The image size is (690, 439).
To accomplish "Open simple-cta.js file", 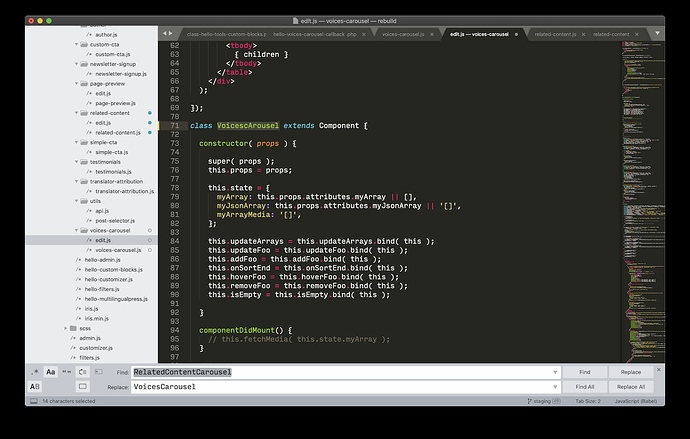I will tap(111, 152).
